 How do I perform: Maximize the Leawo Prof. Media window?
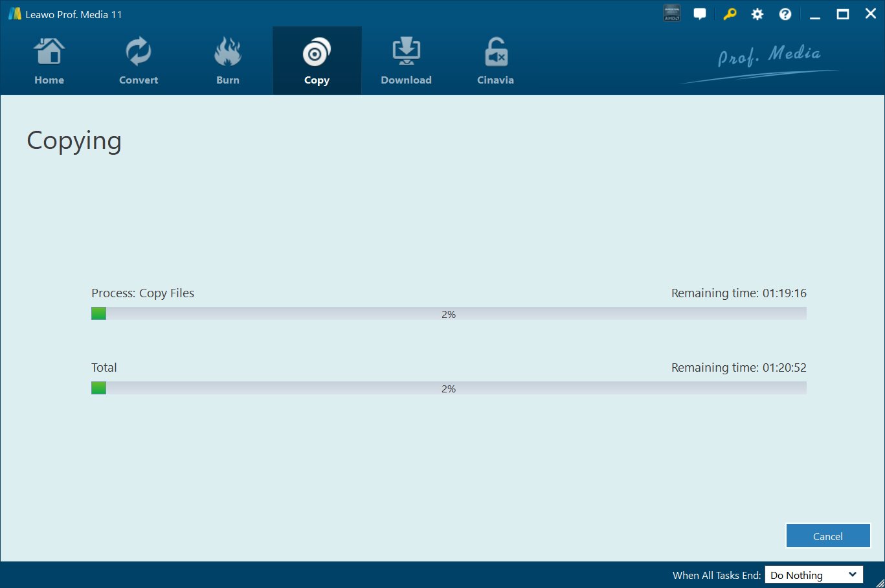843,14
